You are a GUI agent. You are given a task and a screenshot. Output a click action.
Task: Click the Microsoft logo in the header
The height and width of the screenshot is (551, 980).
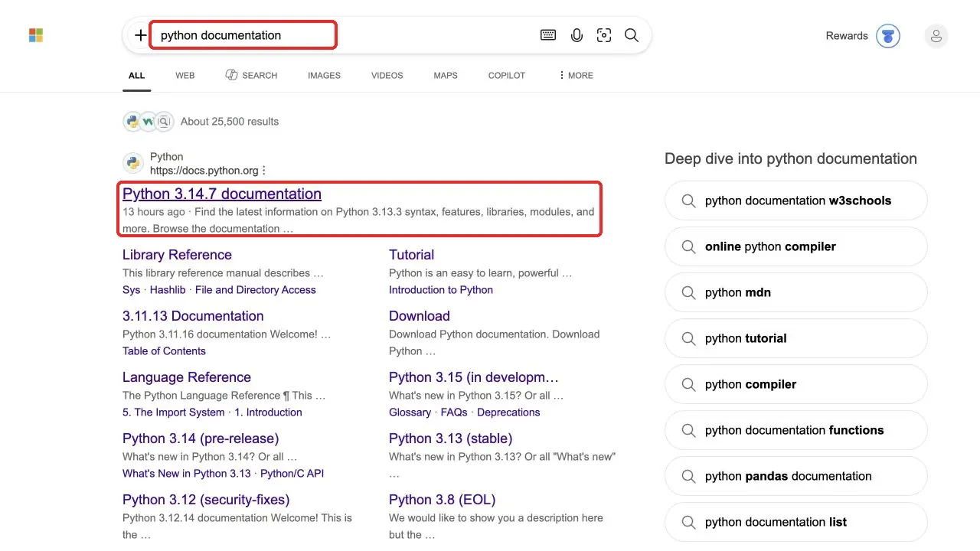[36, 35]
